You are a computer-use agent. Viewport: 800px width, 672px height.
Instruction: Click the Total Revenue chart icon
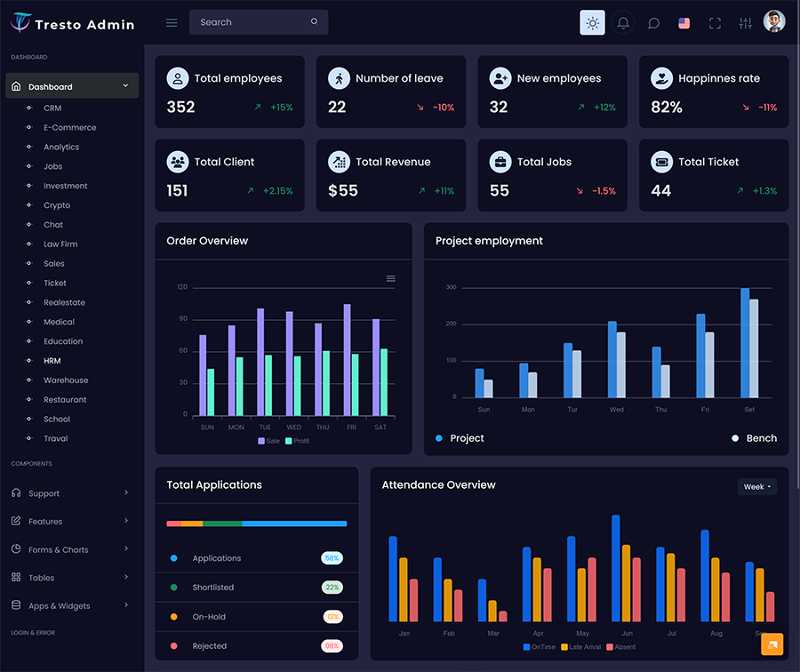click(x=339, y=163)
